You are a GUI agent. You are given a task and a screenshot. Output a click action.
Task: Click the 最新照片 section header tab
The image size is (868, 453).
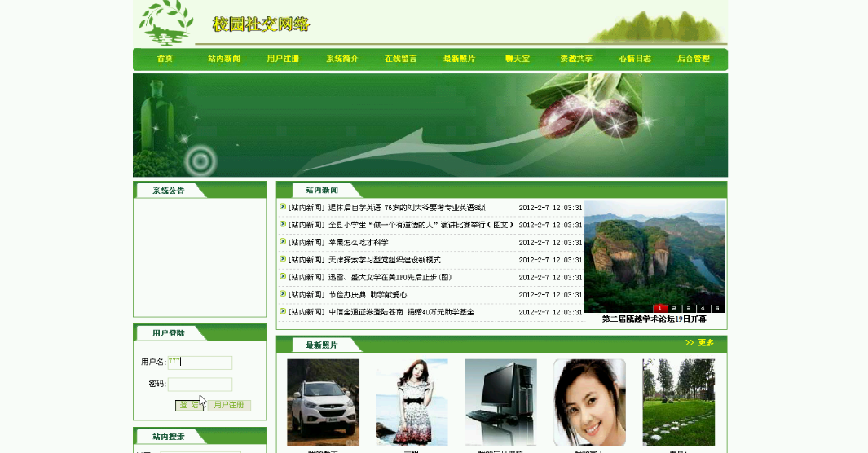pos(322,345)
